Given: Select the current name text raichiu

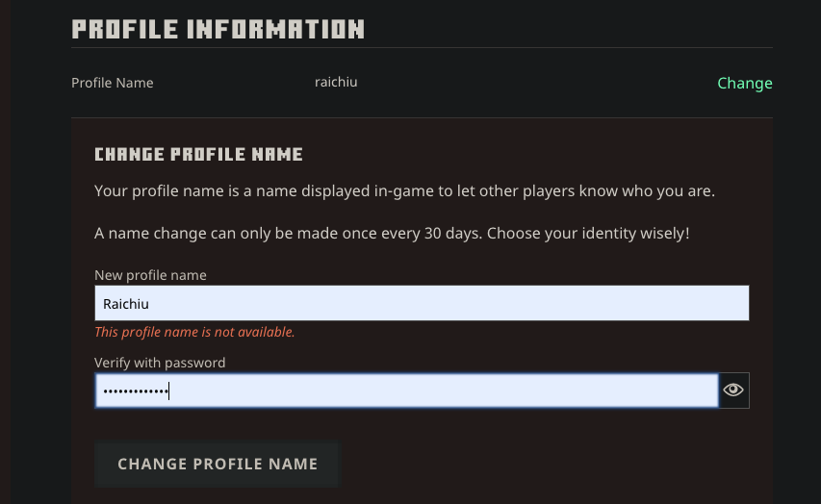Looking at the screenshot, I should 336,82.
